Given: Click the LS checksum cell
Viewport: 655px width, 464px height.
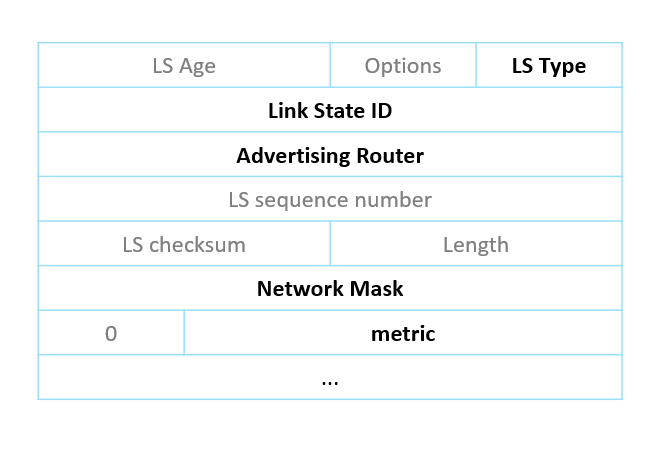Looking at the screenshot, I should pos(184,243).
